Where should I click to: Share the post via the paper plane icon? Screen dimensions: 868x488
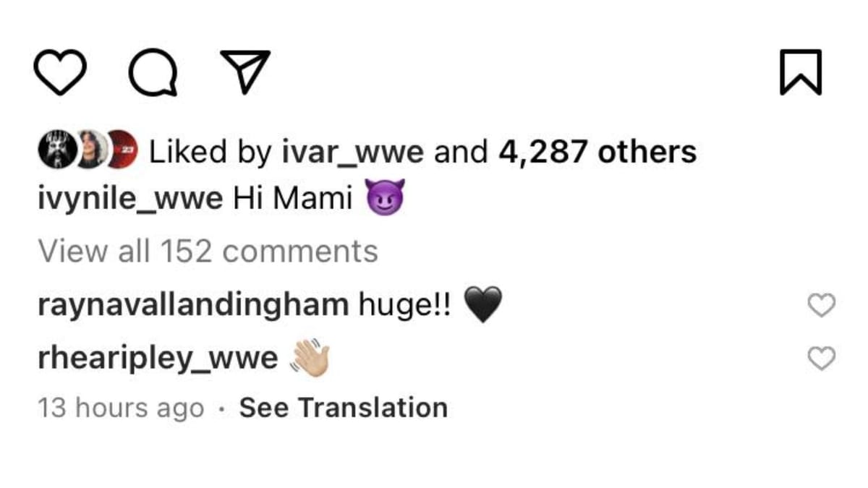pos(246,72)
